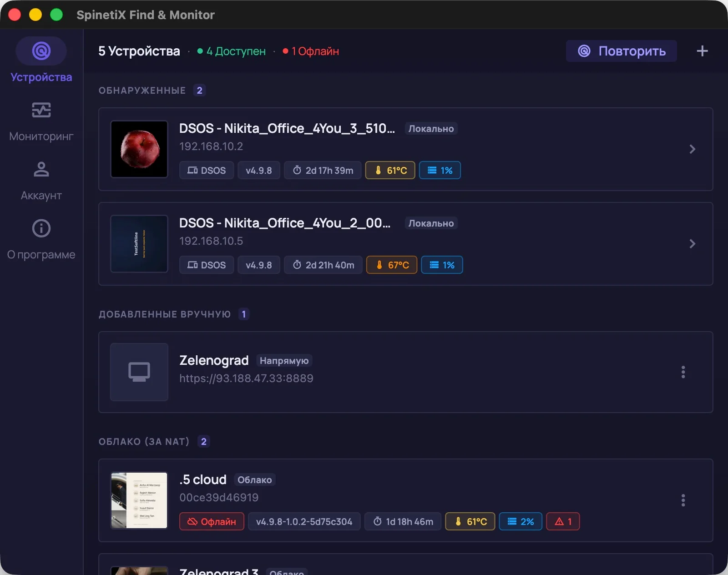Click the 1% storage badge for 192.168.10.5

click(x=442, y=265)
